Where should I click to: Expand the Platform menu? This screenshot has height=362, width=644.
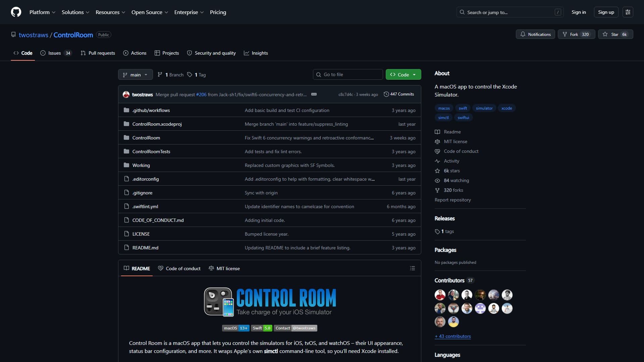pyautogui.click(x=42, y=12)
